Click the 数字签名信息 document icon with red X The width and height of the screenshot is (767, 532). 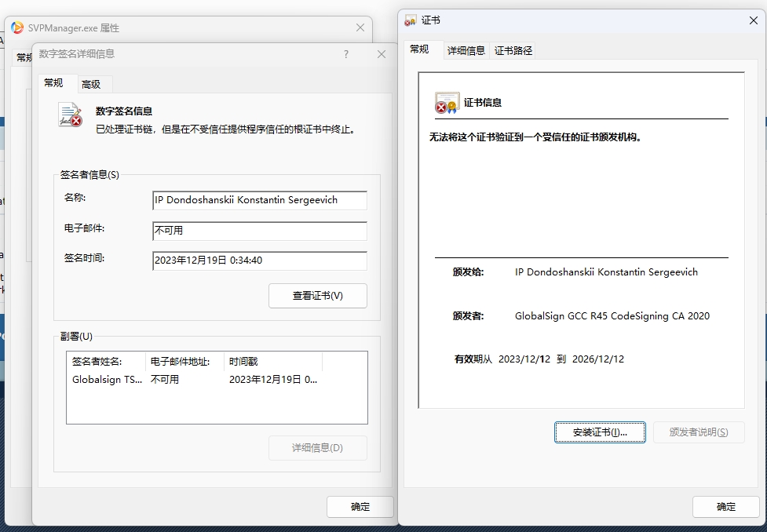click(x=70, y=115)
